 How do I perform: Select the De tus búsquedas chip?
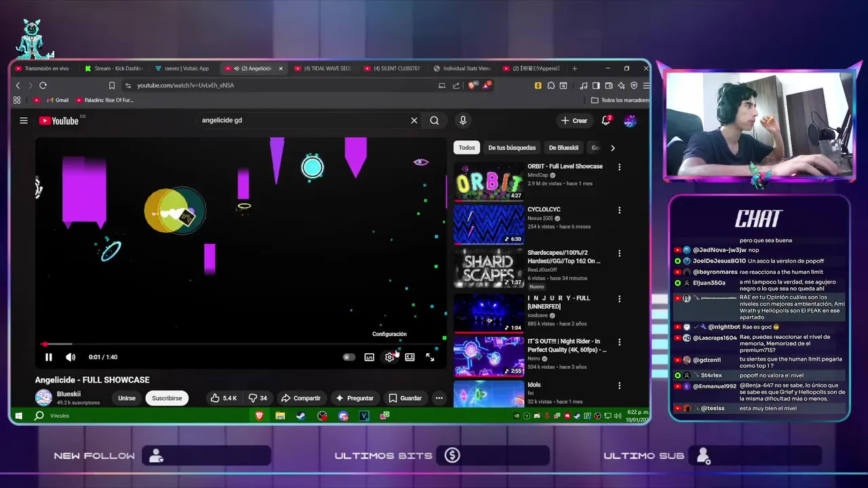[512, 148]
